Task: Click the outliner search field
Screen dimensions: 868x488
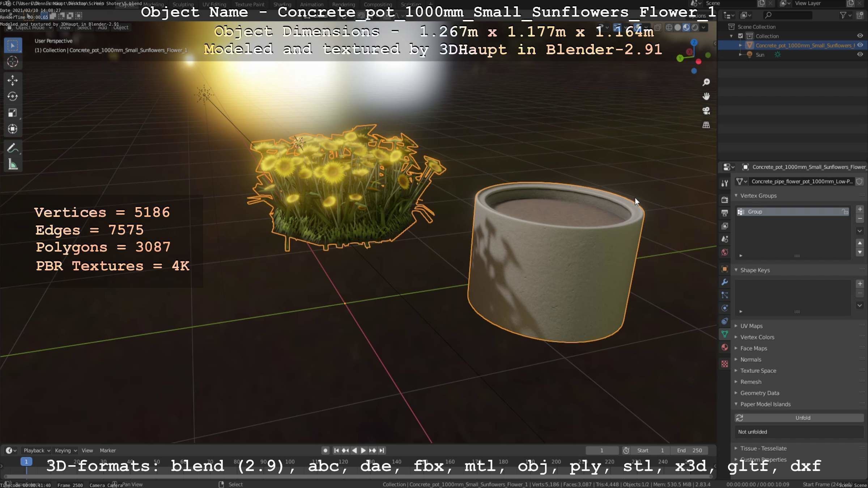Action: 787,15
